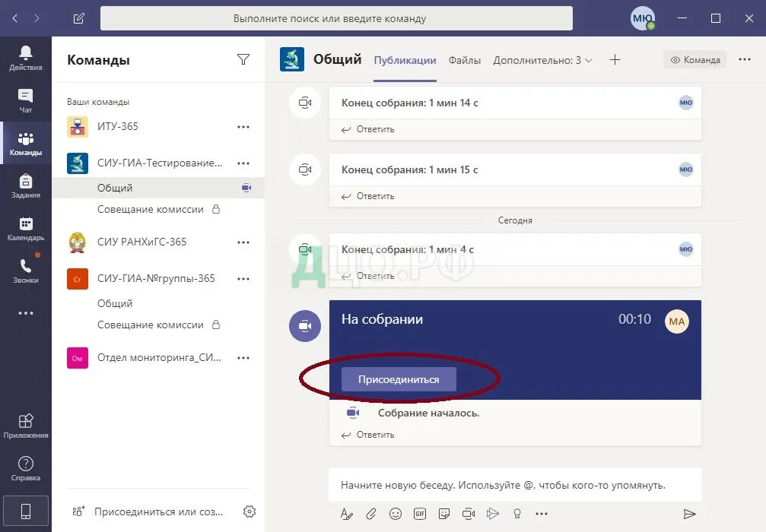The height and width of the screenshot is (532, 766).
Task: Open the GIF picker
Action: 420,514
